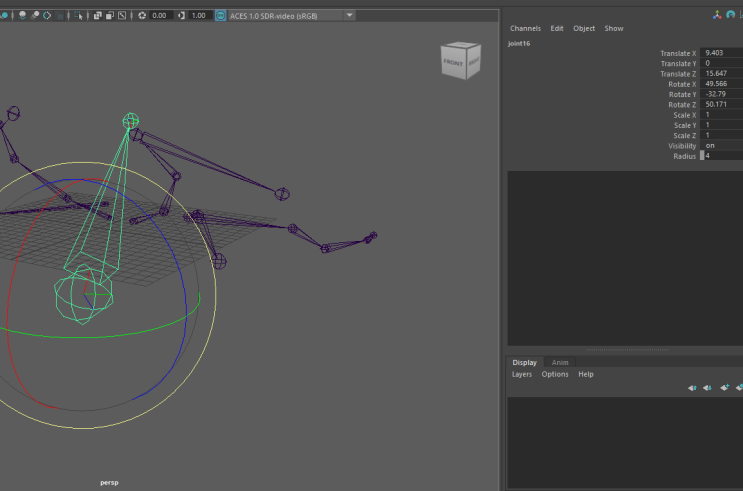The width and height of the screenshot is (743, 491).
Task: Open the Show menu in Channel Box
Action: pyautogui.click(x=614, y=28)
